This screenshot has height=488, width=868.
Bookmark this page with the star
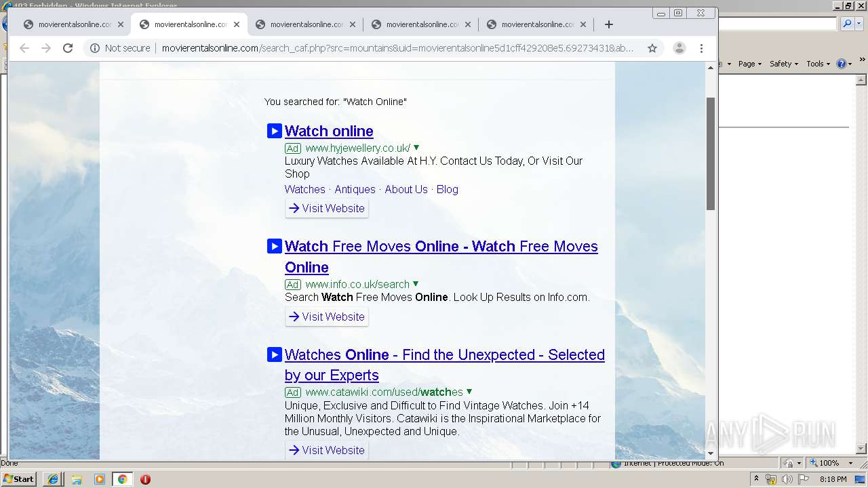point(652,48)
